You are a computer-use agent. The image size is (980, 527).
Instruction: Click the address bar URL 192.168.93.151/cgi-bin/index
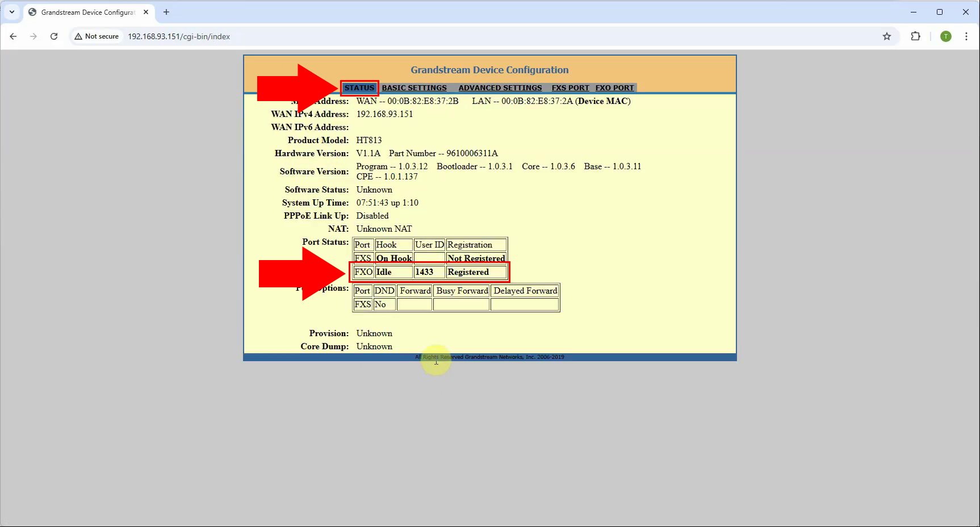tap(179, 36)
